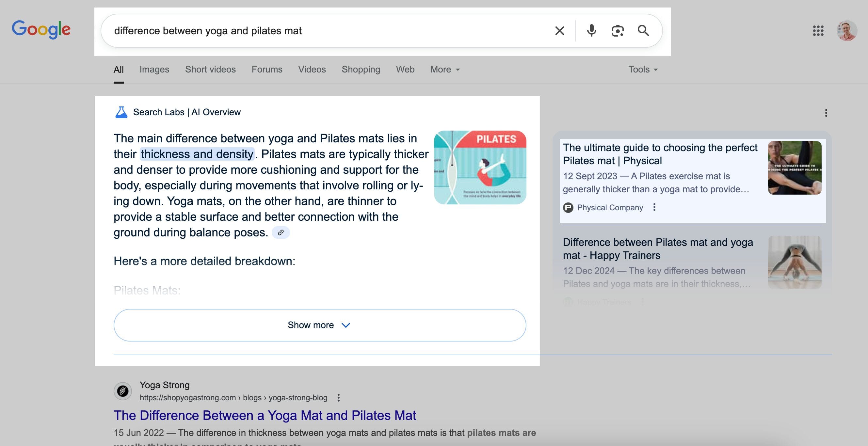Go to the Google logo homepage
The height and width of the screenshot is (446, 868).
pos(41,30)
